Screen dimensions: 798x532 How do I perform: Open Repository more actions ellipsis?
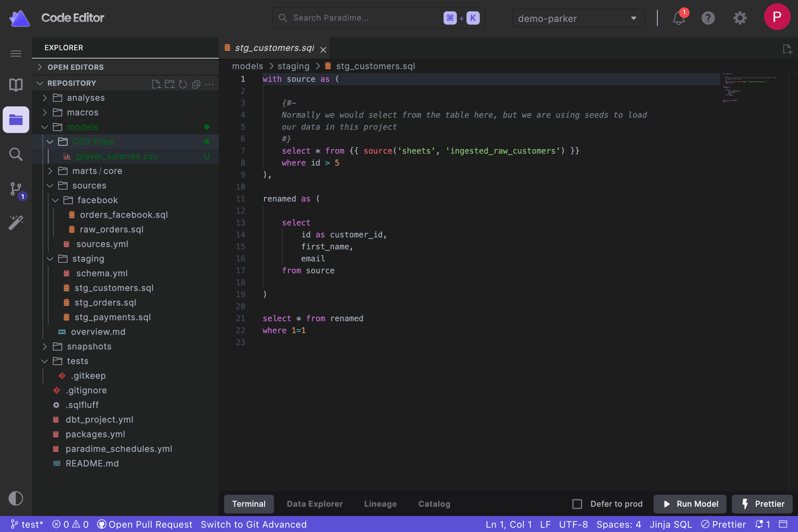pos(209,84)
